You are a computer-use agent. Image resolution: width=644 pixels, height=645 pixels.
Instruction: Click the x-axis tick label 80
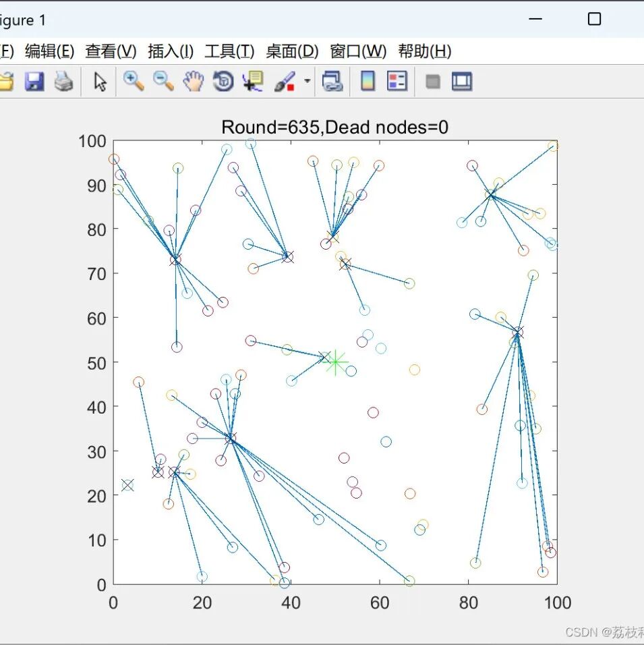469,603
